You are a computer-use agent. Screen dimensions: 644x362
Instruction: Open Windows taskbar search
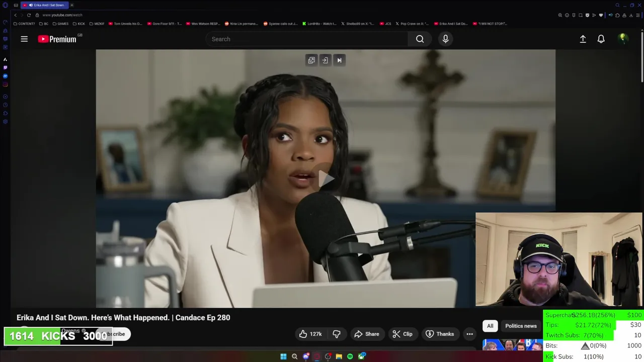click(x=295, y=356)
